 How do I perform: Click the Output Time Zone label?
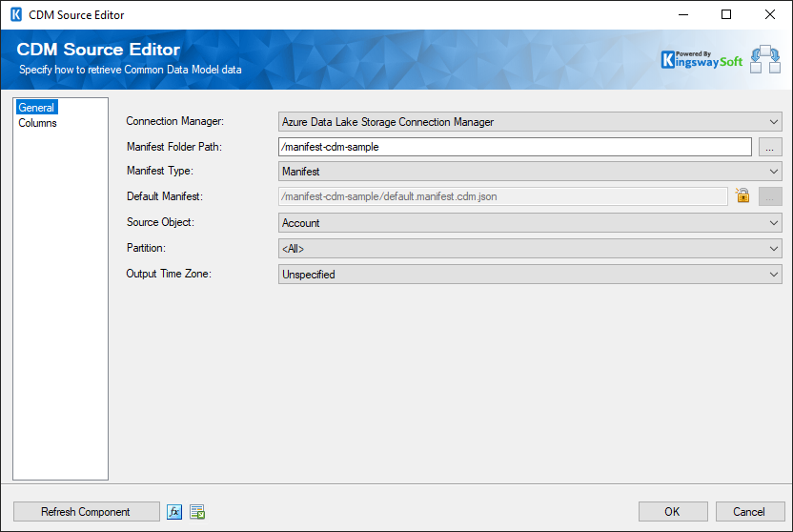pos(169,274)
